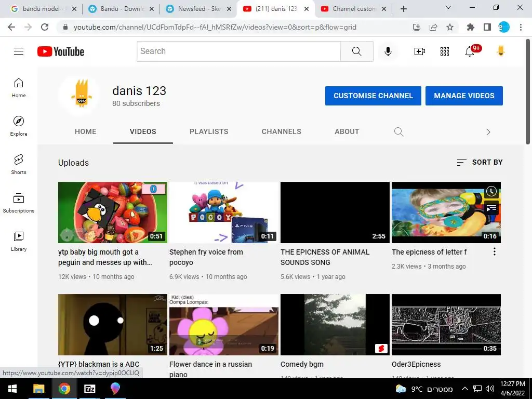This screenshot has width=532, height=399.
Task: Open three-dot menu for letter f video
Action: click(495, 251)
